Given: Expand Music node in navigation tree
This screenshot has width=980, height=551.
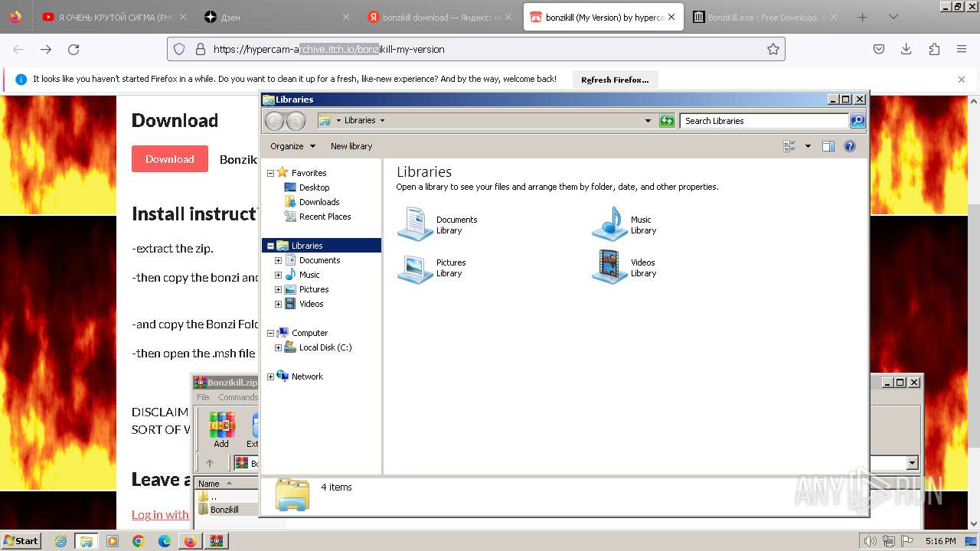Looking at the screenshot, I should tap(279, 275).
